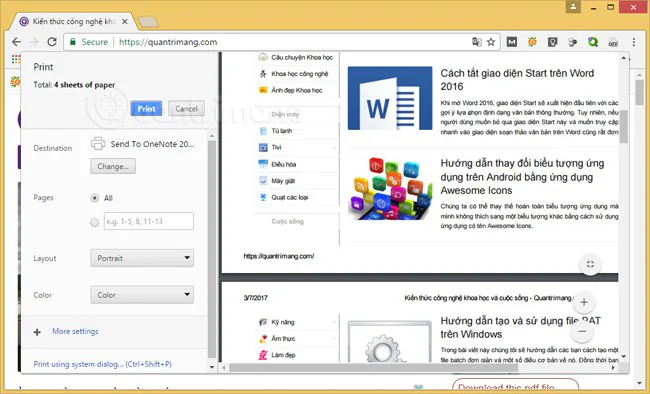This screenshot has width=650, height=394.
Task: Click the preview scroll up arrow
Action: [624, 58]
